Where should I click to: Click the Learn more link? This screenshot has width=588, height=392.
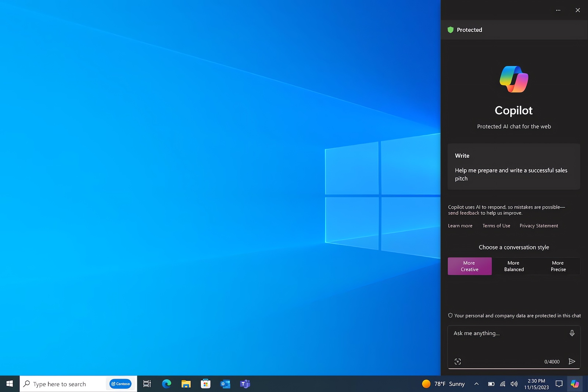pos(460,226)
